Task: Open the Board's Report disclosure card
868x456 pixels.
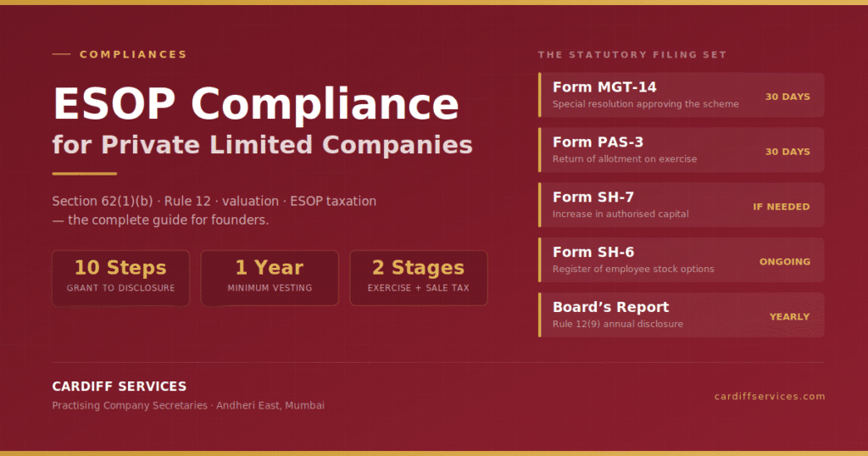Action: coord(681,315)
